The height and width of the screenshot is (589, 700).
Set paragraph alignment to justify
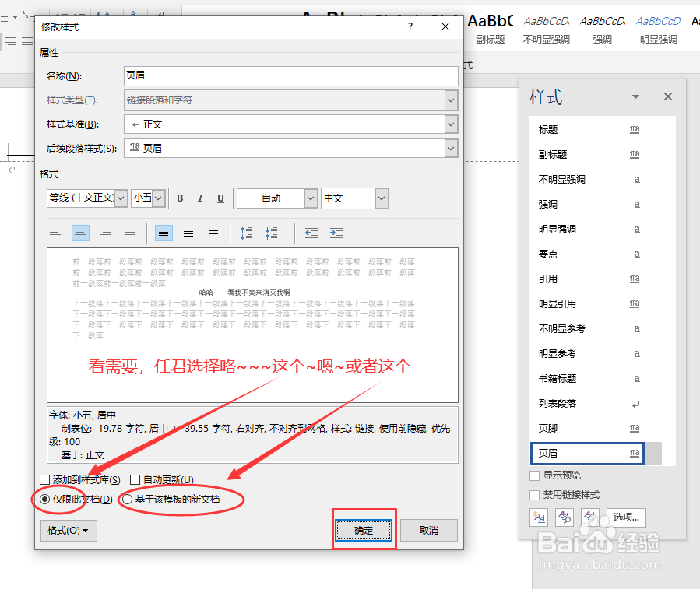pyautogui.click(x=130, y=233)
